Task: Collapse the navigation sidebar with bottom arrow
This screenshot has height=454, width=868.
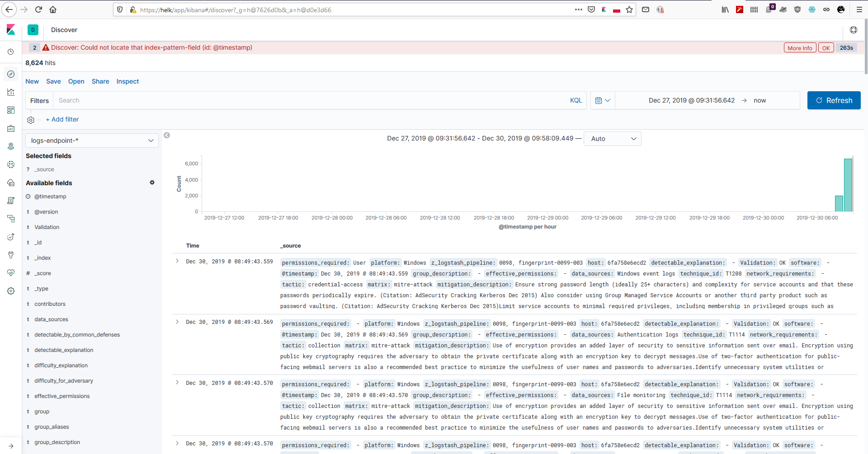Action: tap(11, 445)
